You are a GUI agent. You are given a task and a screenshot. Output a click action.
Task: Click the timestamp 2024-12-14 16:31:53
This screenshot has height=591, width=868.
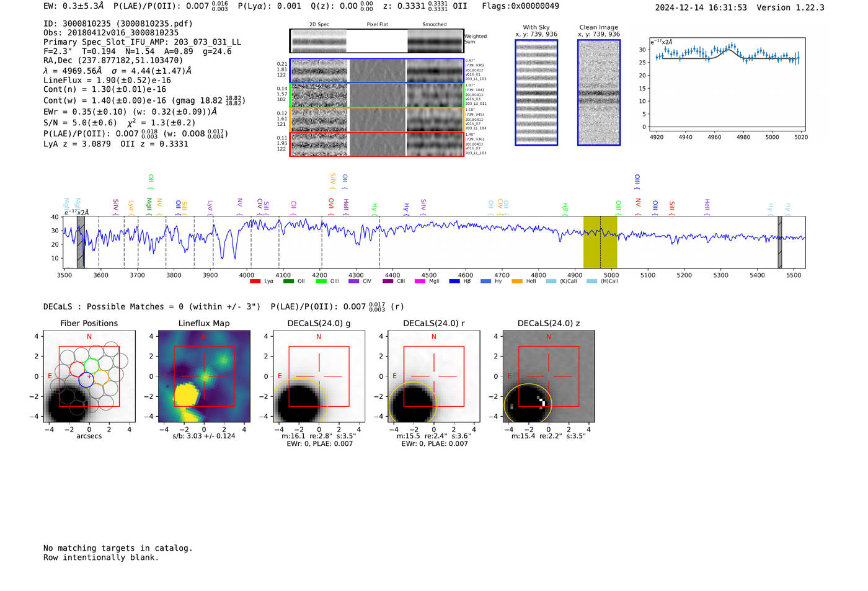click(x=701, y=8)
